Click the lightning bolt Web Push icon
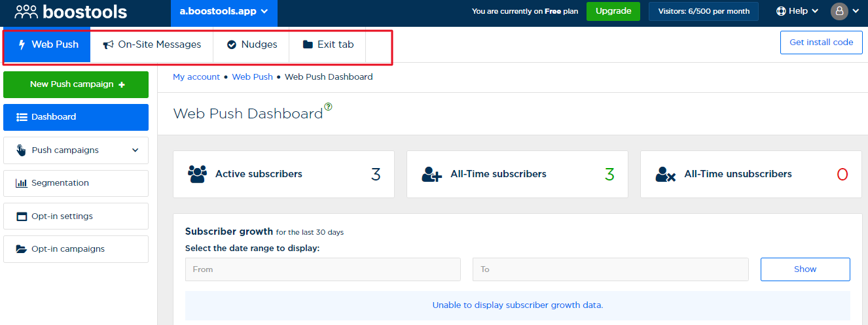 (x=22, y=45)
